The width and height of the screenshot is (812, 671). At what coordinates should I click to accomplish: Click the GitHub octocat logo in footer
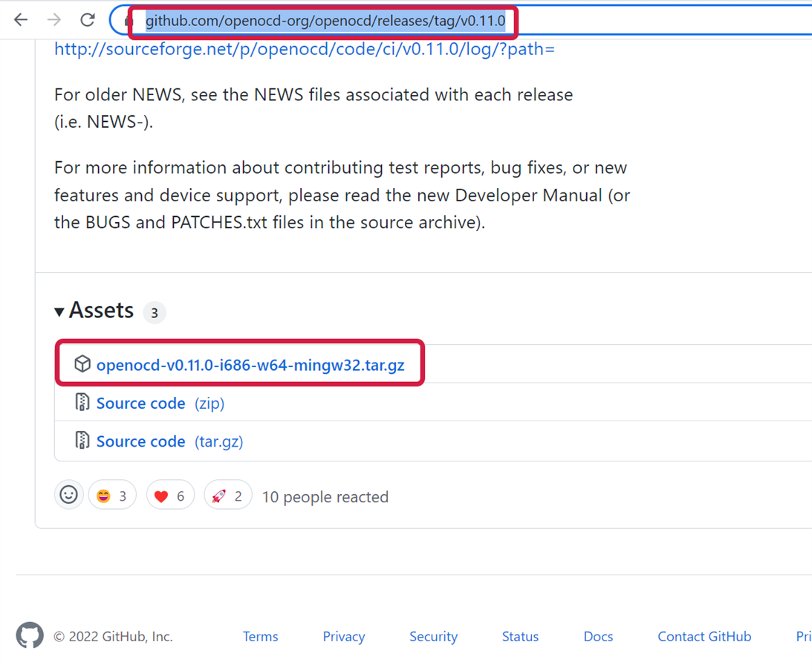point(30,635)
